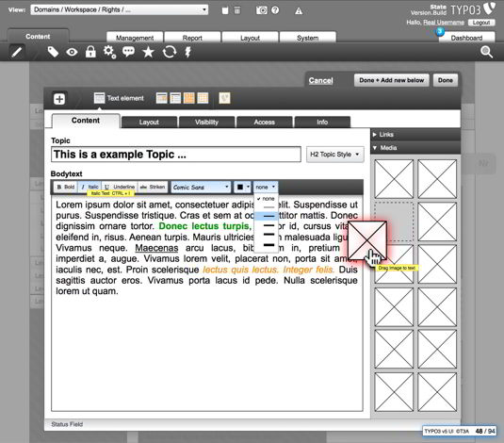This screenshot has height=443, width=504.
Task: Click the warning triangle icon
Action: [299, 11]
